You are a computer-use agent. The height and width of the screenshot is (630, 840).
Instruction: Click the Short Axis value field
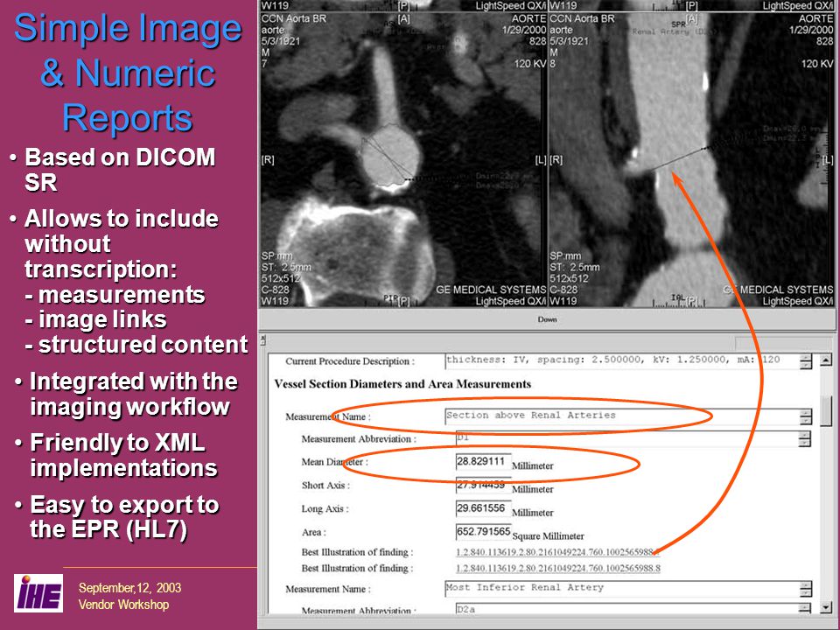pyautogui.click(x=483, y=485)
